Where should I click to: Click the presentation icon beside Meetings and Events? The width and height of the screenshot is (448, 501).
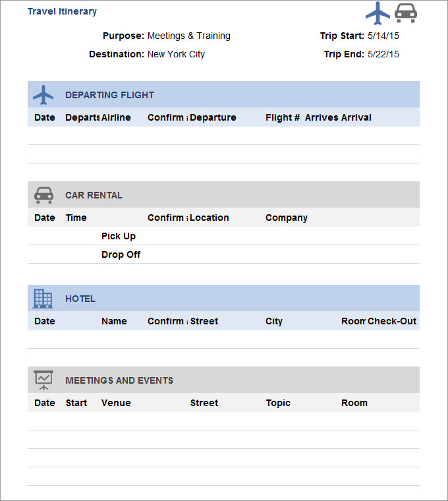[43, 380]
